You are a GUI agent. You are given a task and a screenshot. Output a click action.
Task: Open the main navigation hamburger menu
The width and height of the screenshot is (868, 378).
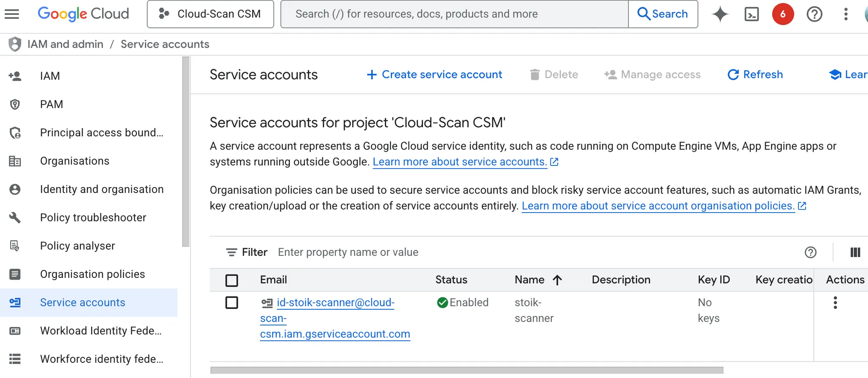[12, 14]
